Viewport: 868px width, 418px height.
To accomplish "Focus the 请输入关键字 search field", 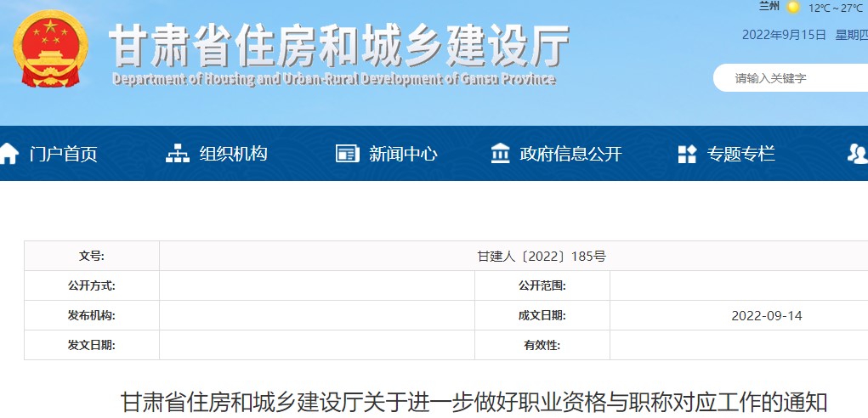I will pyautogui.click(x=791, y=78).
